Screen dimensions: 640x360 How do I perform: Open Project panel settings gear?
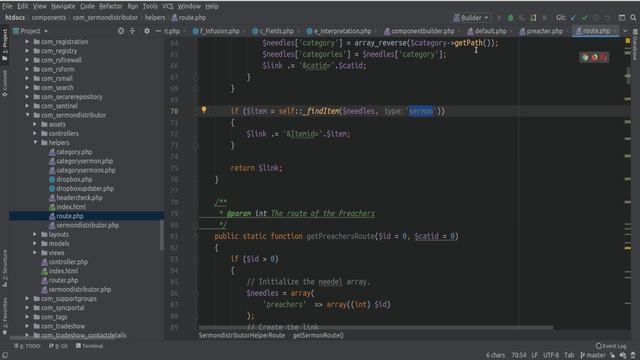click(147, 31)
